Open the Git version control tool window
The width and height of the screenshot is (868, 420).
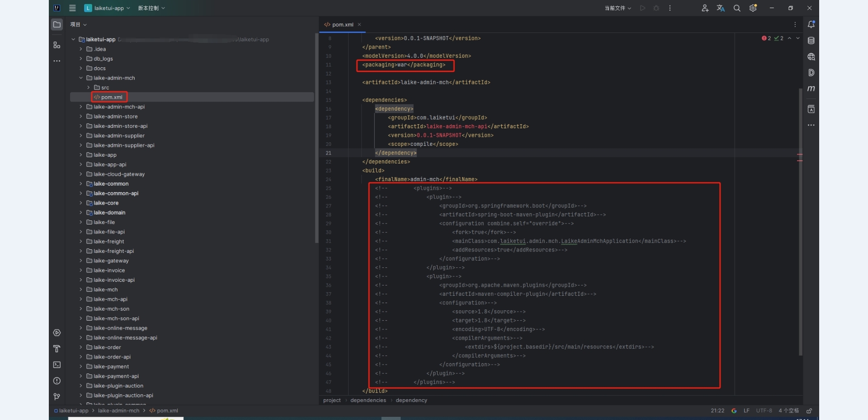[57, 397]
